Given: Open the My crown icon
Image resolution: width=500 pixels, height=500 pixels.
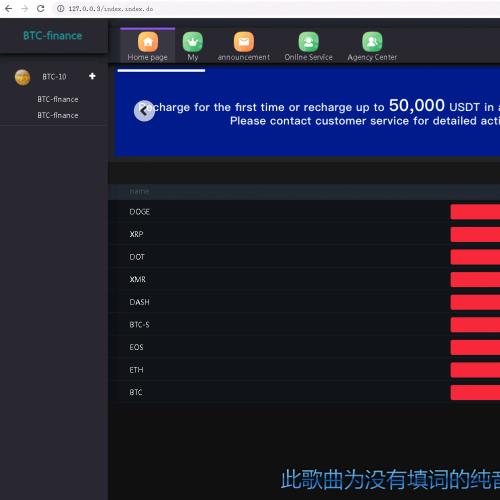Looking at the screenshot, I should point(193,42).
